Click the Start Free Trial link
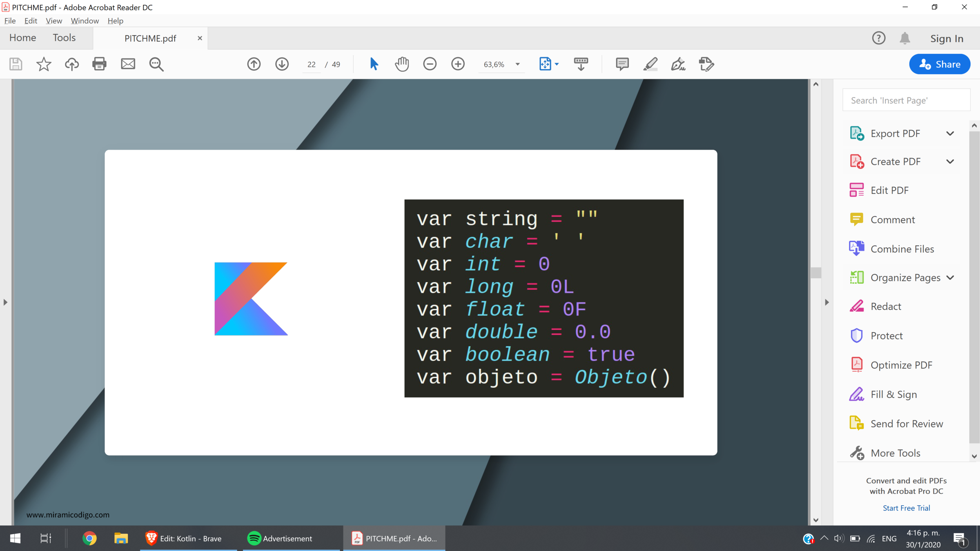The width and height of the screenshot is (980, 551). coord(906,508)
